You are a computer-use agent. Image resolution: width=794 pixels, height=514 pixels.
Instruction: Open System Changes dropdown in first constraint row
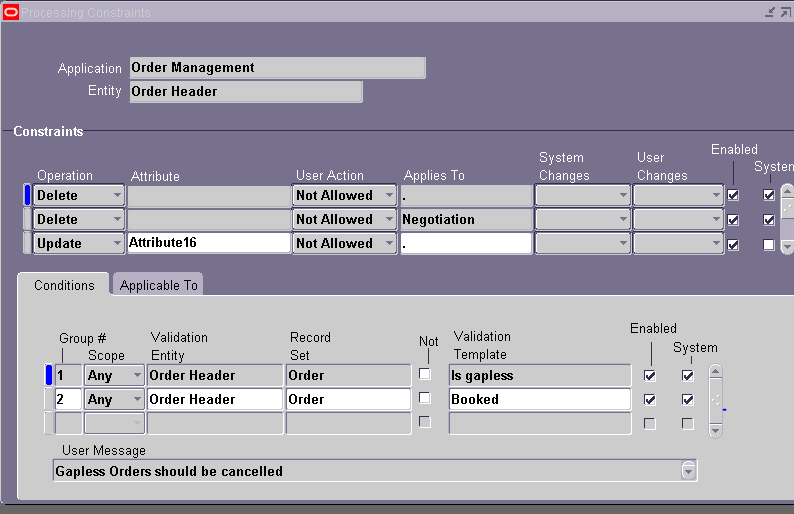[582, 195]
